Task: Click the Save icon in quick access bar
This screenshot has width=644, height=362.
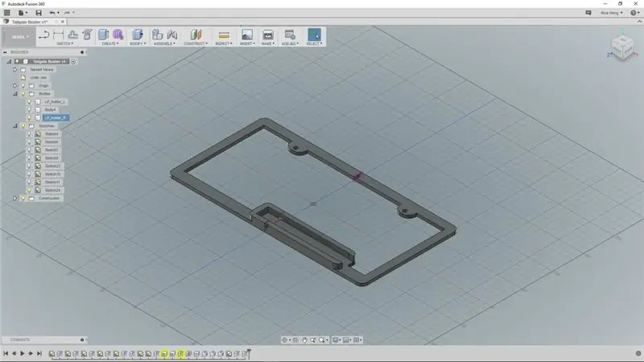Action: pyautogui.click(x=39, y=13)
